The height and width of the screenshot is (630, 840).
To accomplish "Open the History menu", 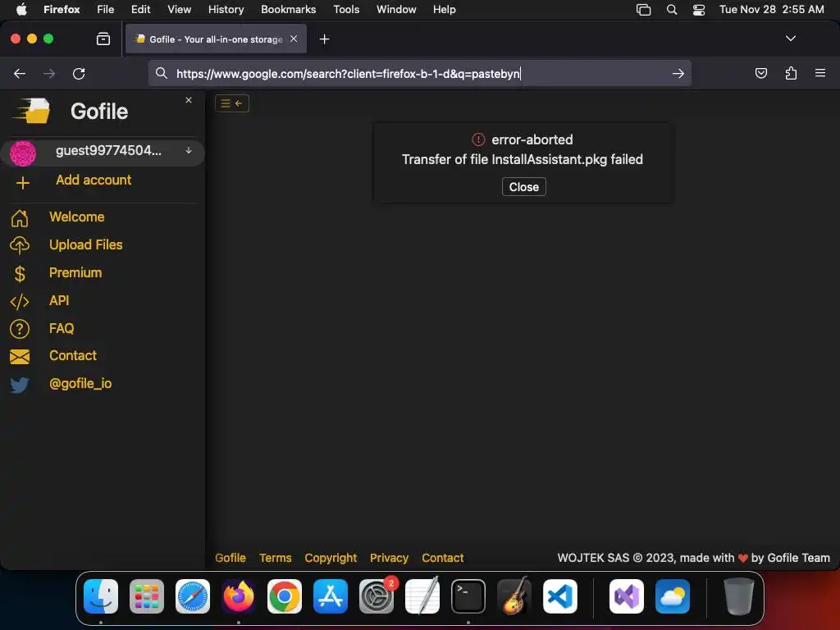I will coord(226,10).
